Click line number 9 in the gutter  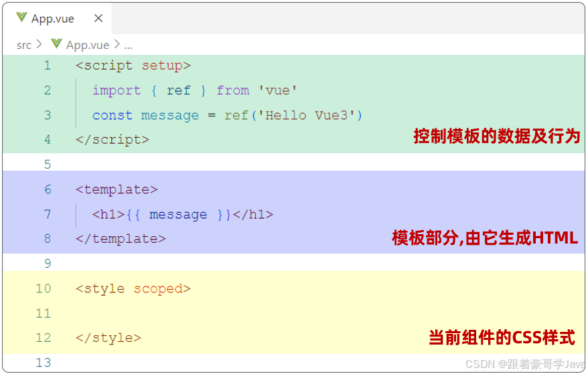point(48,264)
